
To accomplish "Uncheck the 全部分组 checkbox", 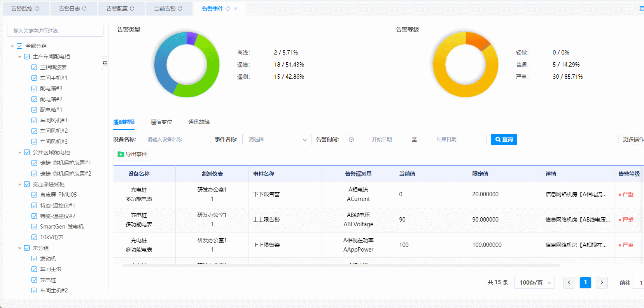I will pos(19,46).
